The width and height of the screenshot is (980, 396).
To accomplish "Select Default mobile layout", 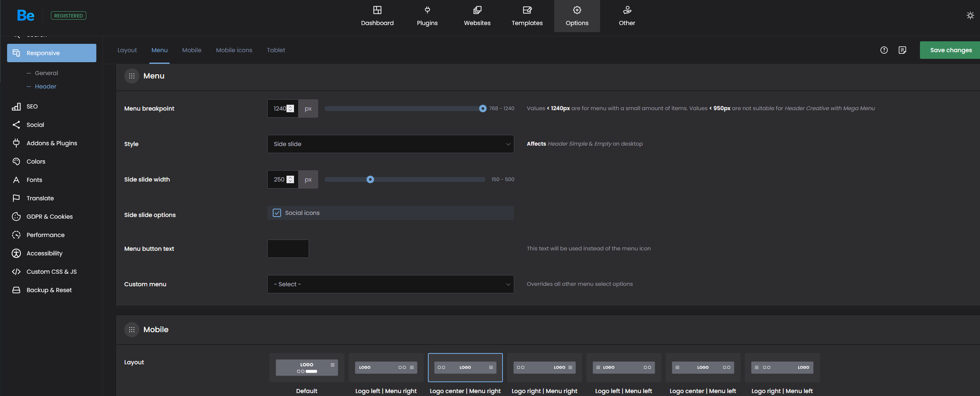I will pyautogui.click(x=307, y=368).
